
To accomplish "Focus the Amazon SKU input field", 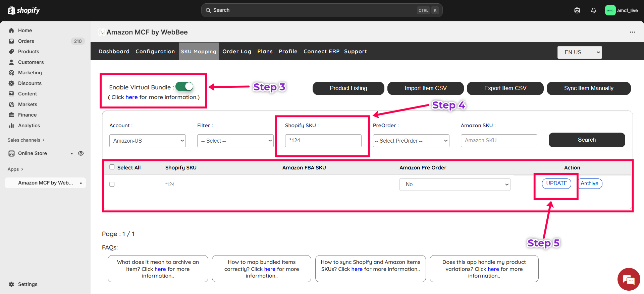I will pyautogui.click(x=499, y=141).
